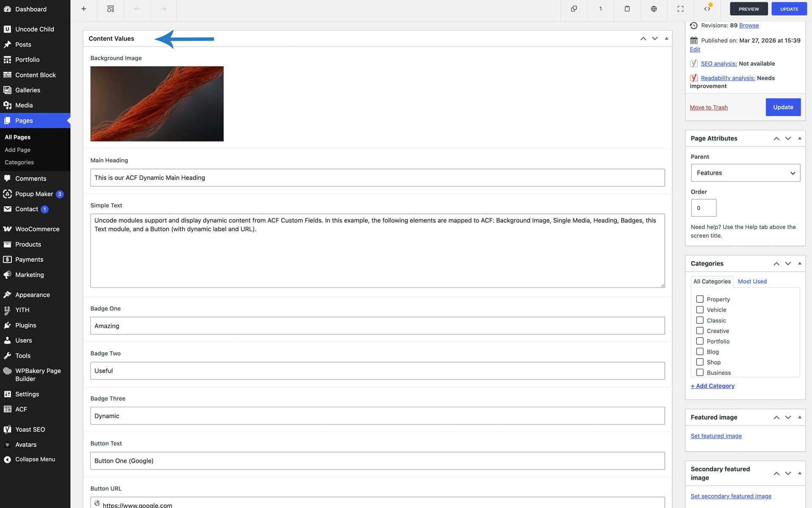
Task: Check the Vehicle category checkbox
Action: tap(700, 310)
